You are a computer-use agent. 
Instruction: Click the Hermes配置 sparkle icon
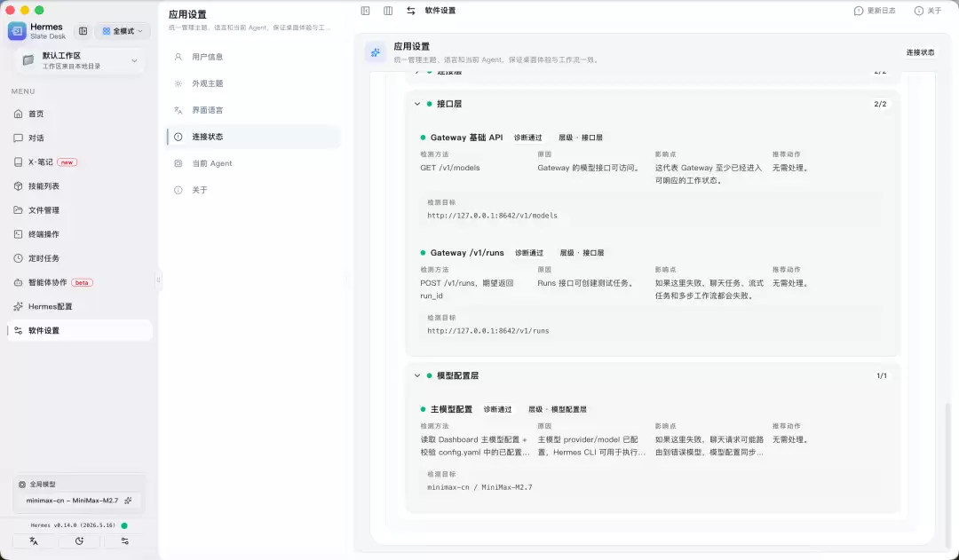[x=19, y=306]
